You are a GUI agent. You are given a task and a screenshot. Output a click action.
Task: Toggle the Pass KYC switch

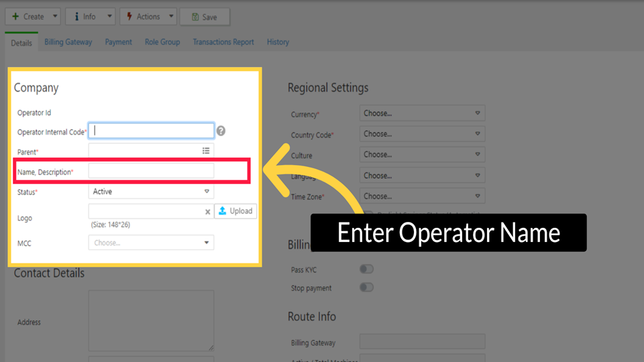[366, 269]
